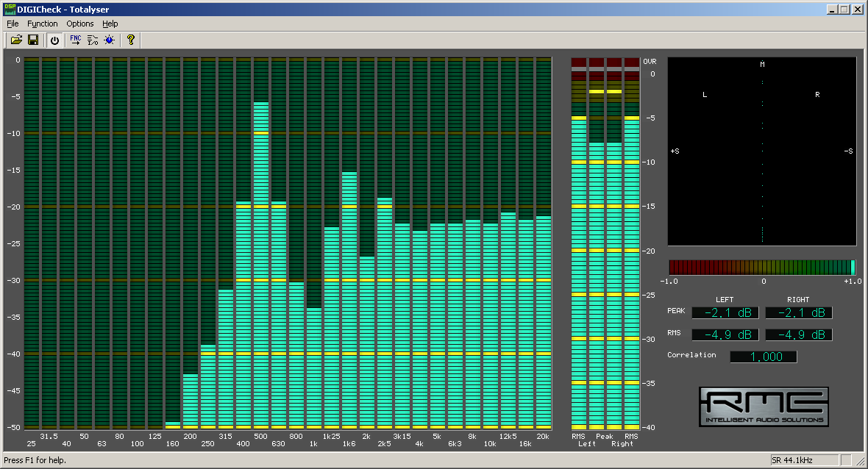The image size is (868, 469).
Task: Click the RME Intelligent Audio Solutions logo
Action: coord(763,407)
